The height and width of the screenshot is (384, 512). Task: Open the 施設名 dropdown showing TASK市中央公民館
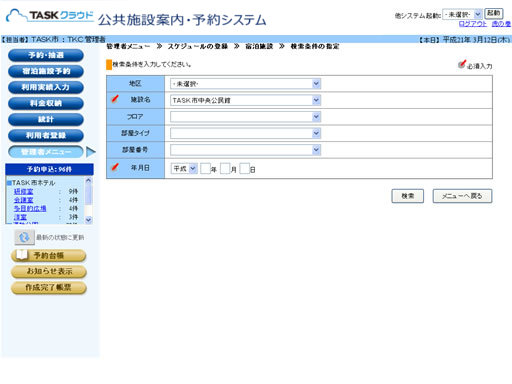(x=245, y=100)
